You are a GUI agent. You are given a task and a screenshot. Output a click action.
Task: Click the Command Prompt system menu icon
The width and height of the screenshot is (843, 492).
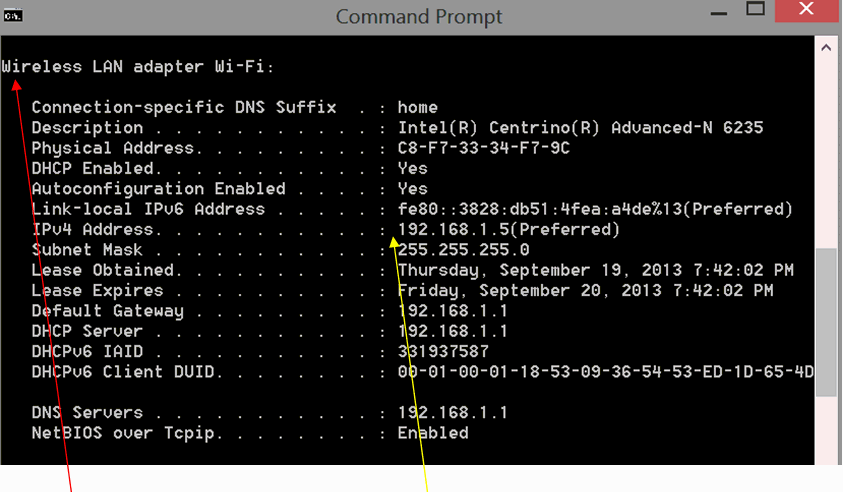(13, 16)
